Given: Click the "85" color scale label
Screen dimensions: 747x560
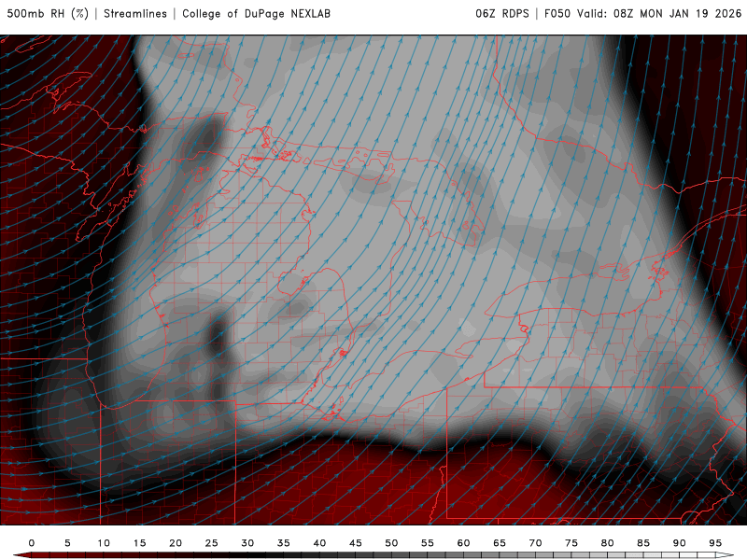Looking at the screenshot, I should click(x=643, y=543).
